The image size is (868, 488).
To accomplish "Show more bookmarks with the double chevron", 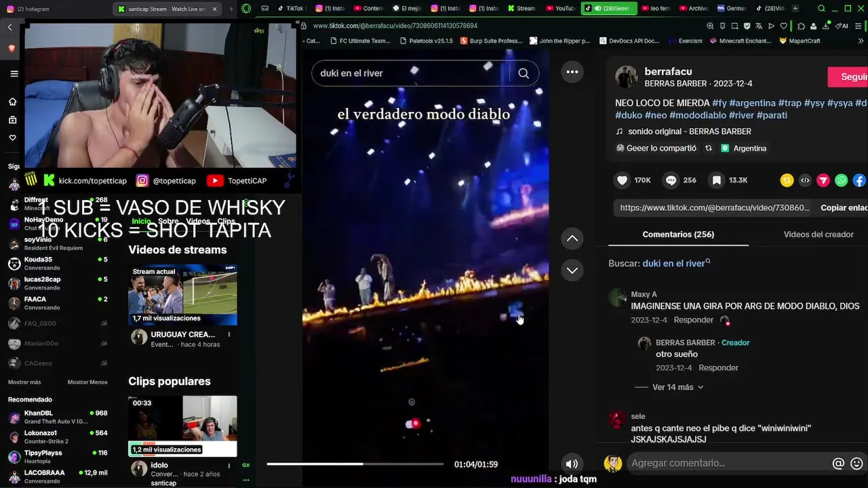I will pyautogui.click(x=861, y=41).
